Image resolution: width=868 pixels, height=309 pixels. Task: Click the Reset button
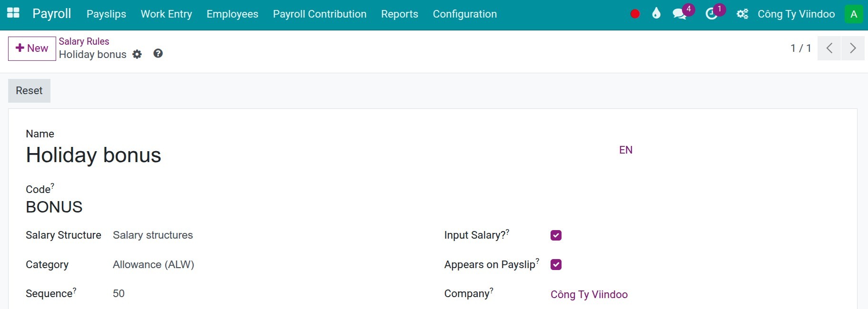tap(29, 91)
